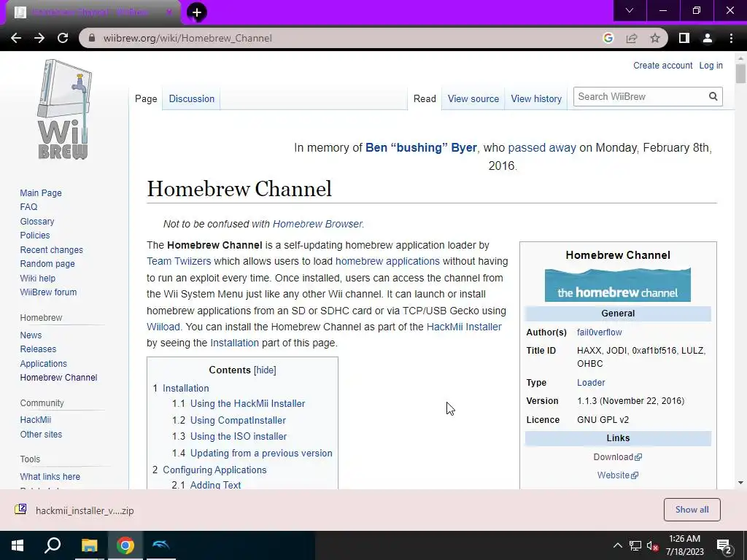Follow the HackMii Installer link in paragraph
747x560 pixels.
(464, 327)
